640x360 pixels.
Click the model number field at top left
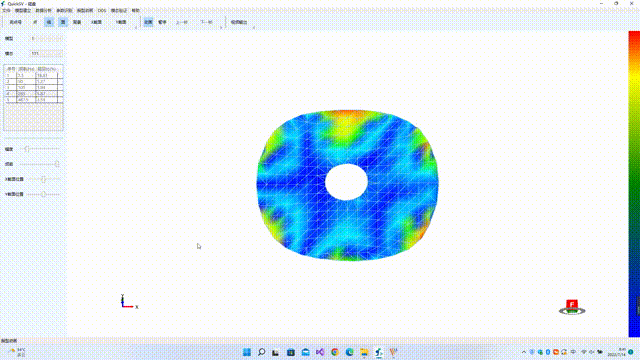pyautogui.click(x=47, y=38)
